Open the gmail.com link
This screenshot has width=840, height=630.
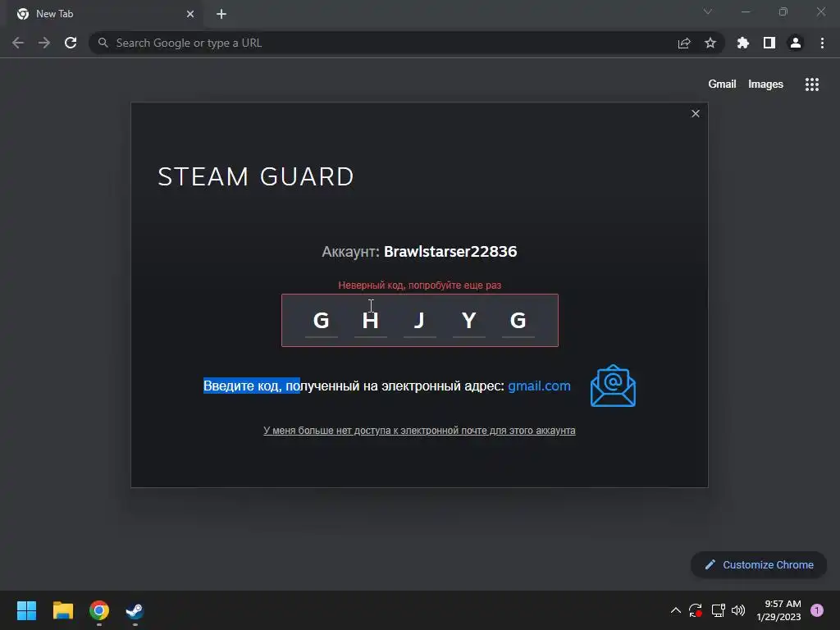click(539, 386)
